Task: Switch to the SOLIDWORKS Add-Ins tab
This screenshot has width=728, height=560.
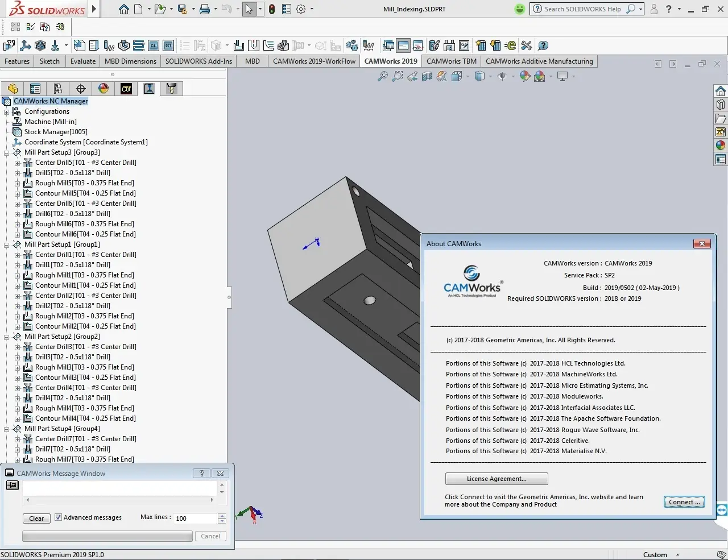Action: 198,61
